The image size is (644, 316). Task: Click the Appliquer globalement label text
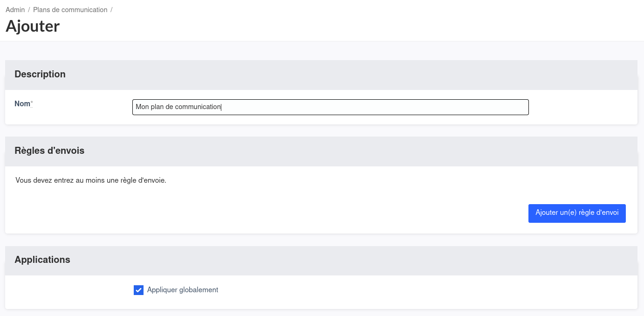coord(183,290)
